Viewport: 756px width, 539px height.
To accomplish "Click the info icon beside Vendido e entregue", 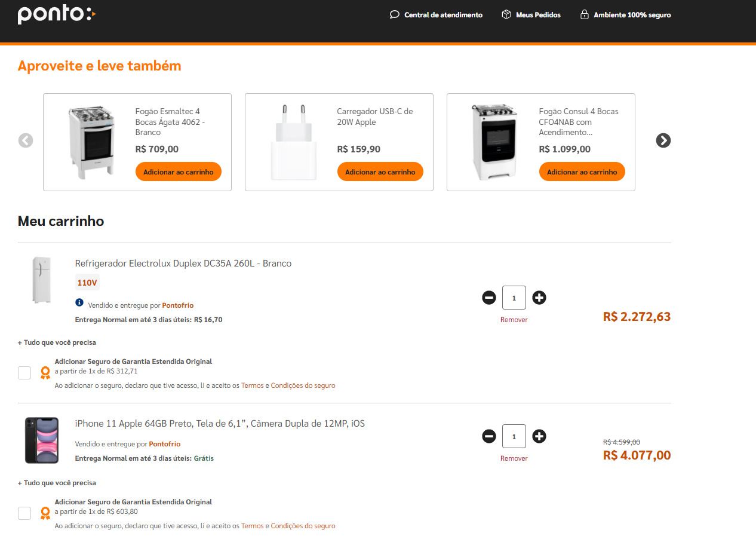I will (x=79, y=304).
